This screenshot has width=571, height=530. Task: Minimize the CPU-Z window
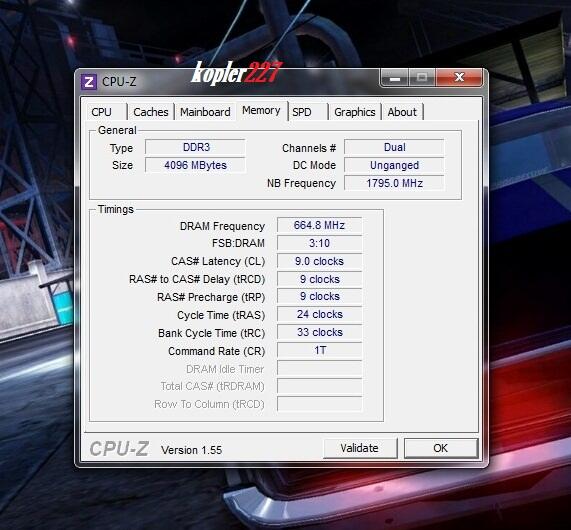coord(395,78)
